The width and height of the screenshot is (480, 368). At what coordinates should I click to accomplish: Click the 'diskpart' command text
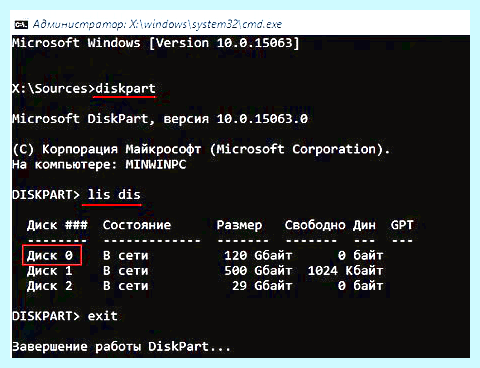click(125, 89)
